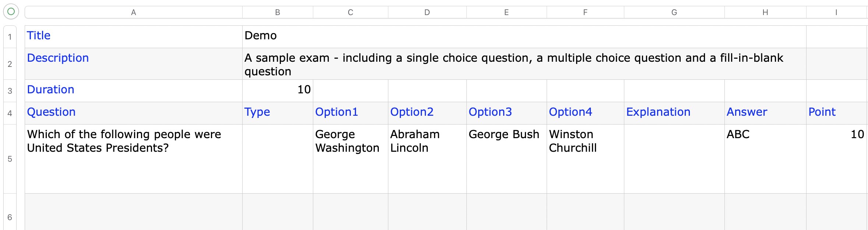This screenshot has height=230, width=868.
Task: Select the Duration value cell showing 10
Action: pos(278,90)
